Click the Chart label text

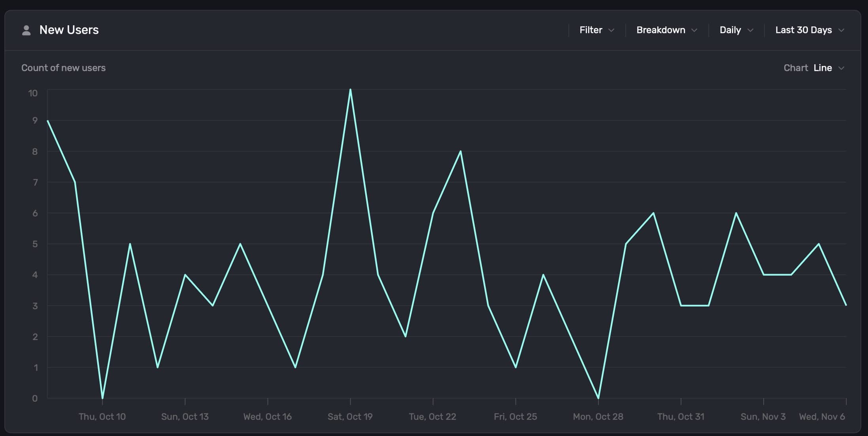pyautogui.click(x=795, y=68)
